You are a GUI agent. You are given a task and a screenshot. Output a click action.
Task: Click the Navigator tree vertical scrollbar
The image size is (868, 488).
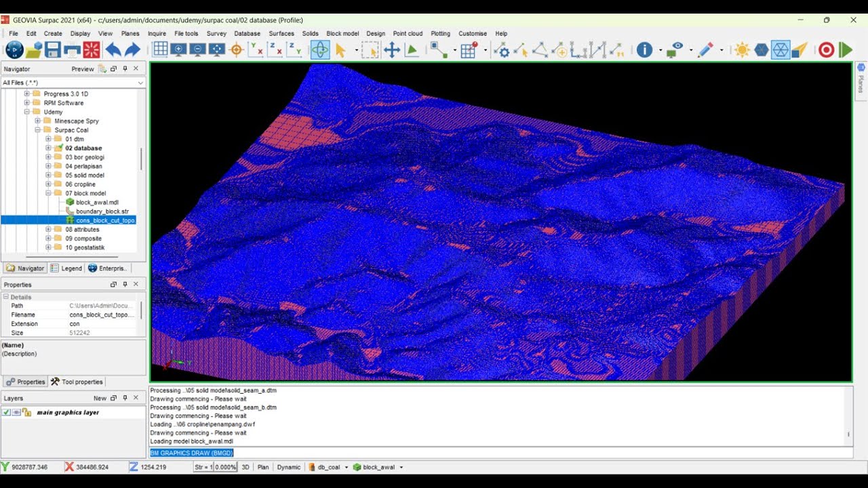click(141, 159)
